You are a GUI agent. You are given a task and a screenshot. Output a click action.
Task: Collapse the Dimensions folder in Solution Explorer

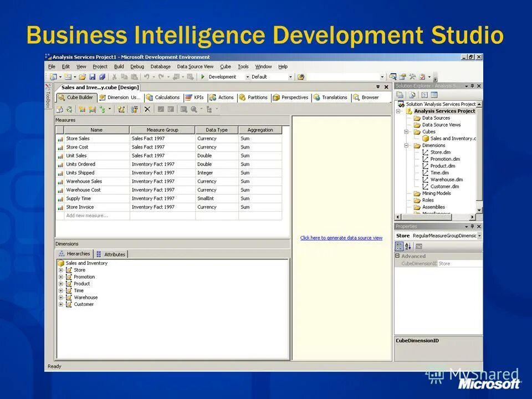coord(406,146)
